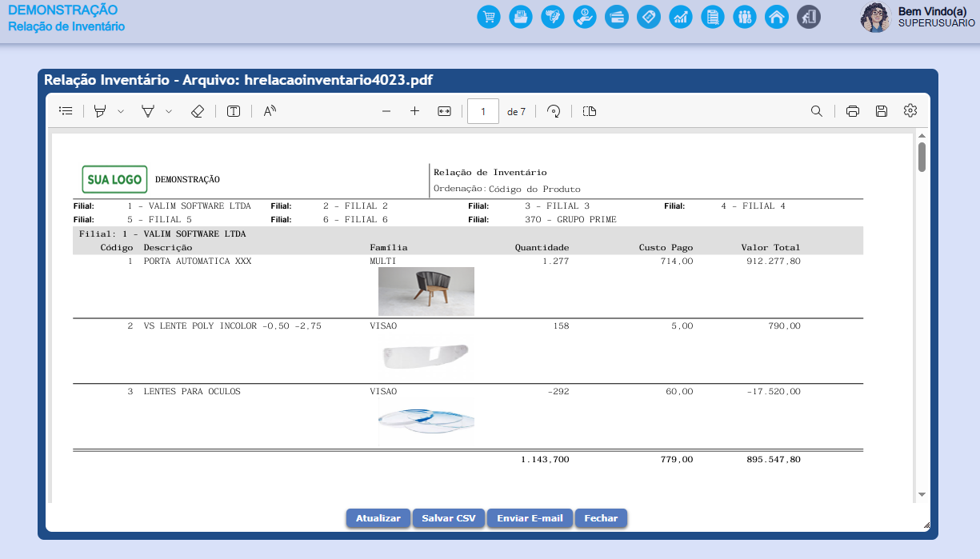Open the shopping cart module icon

489,16
